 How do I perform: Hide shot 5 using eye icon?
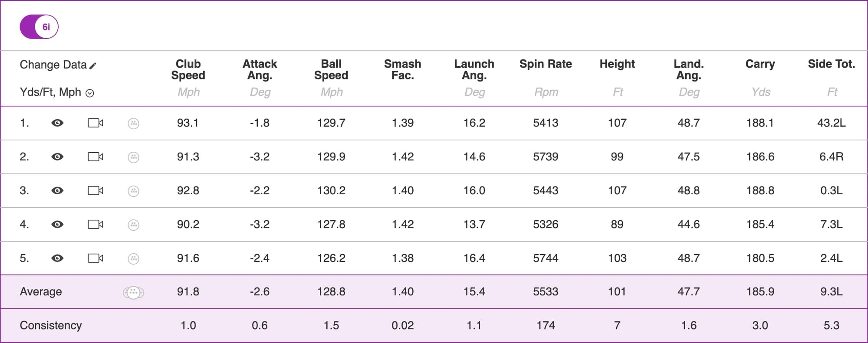click(x=57, y=258)
